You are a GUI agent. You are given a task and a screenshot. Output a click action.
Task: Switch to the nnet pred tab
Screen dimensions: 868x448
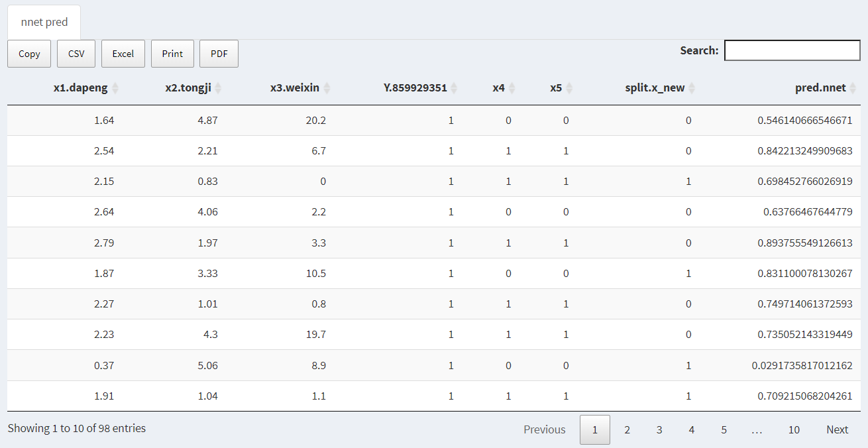click(x=44, y=23)
